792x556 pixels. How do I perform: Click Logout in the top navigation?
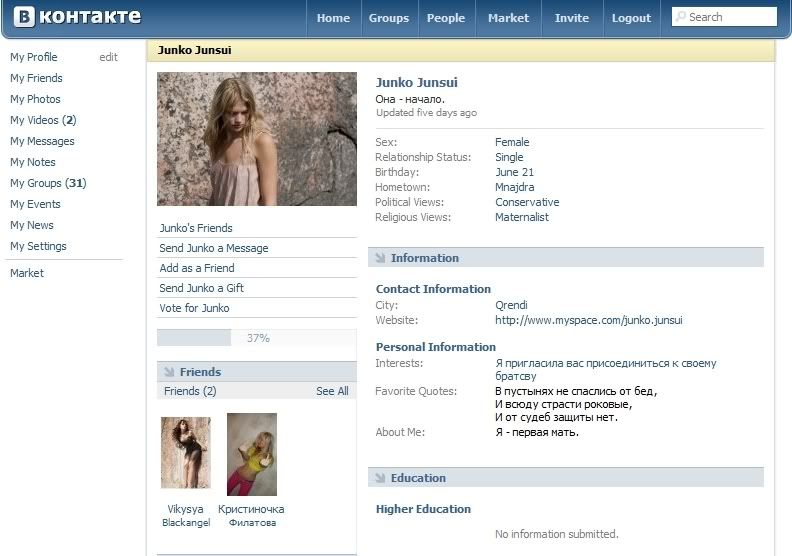[x=631, y=18]
